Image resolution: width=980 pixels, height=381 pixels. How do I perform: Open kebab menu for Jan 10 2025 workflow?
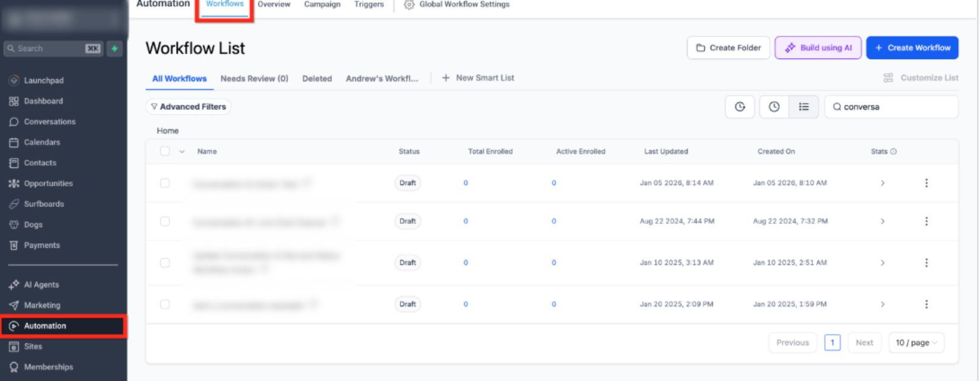tap(926, 263)
